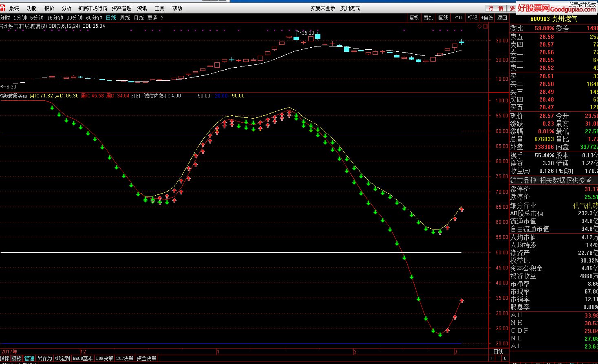Click the 绑定到 bottom tab

(62, 358)
